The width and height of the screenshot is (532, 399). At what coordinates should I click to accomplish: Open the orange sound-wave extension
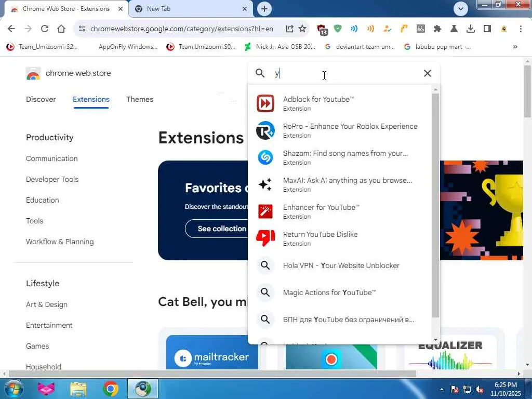[370, 29]
